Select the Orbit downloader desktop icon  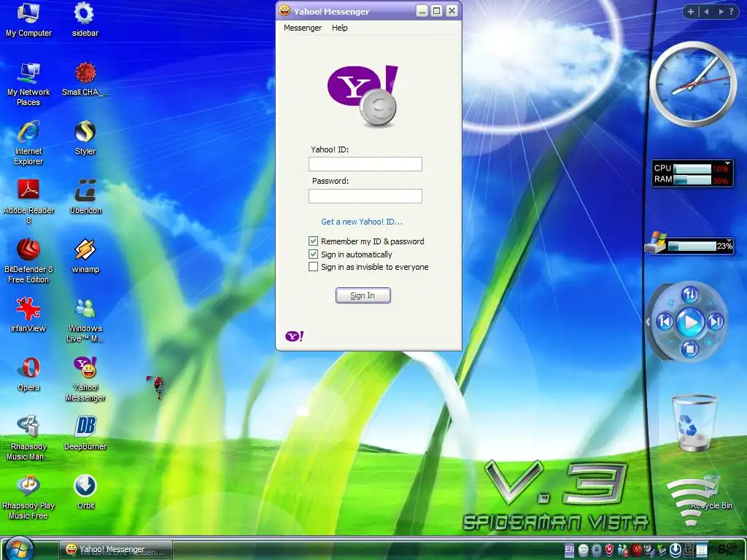tap(85, 492)
